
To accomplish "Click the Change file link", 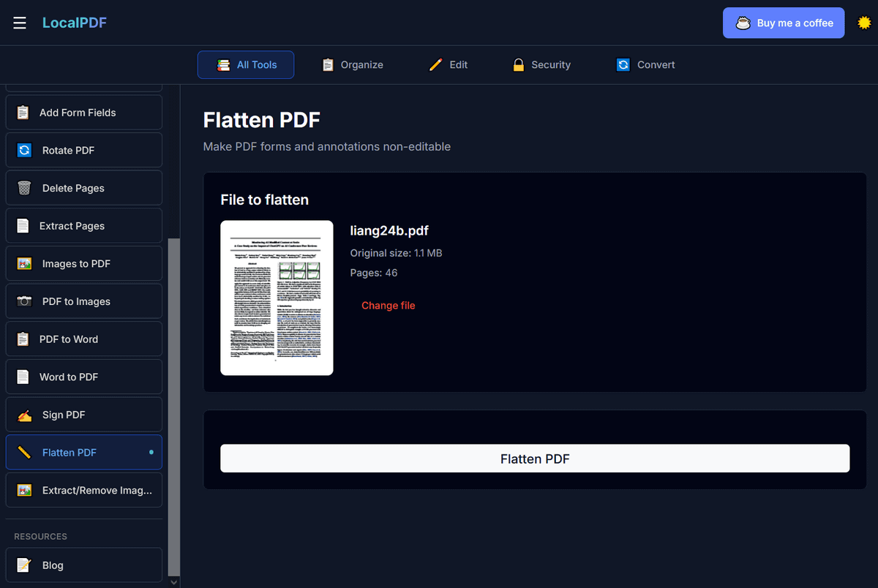I will 388,306.
